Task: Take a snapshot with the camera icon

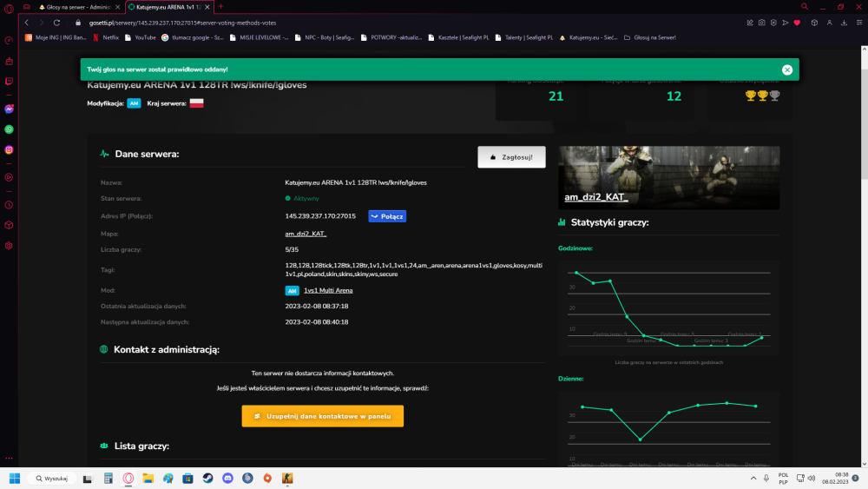Action: [x=762, y=23]
